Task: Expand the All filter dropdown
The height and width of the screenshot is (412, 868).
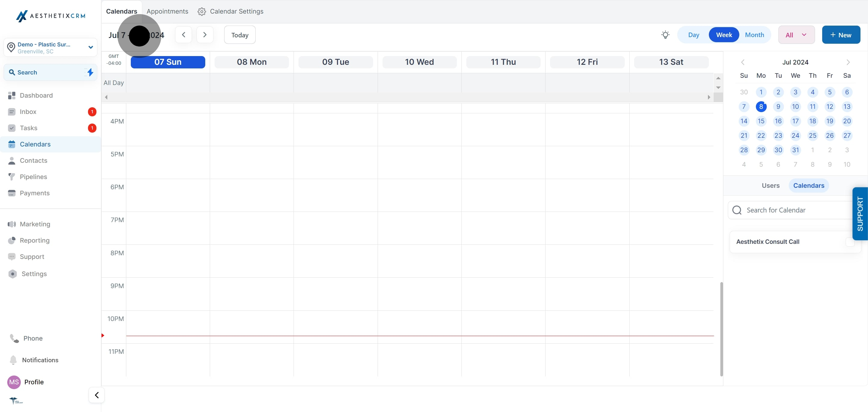Action: coord(796,35)
